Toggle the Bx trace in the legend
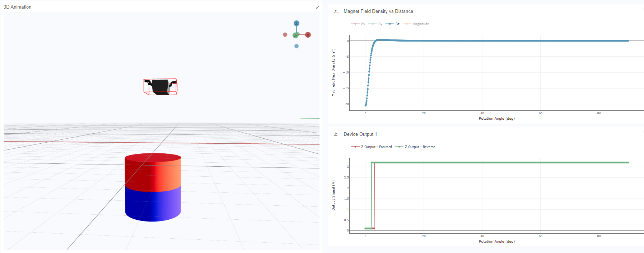 (x=358, y=24)
